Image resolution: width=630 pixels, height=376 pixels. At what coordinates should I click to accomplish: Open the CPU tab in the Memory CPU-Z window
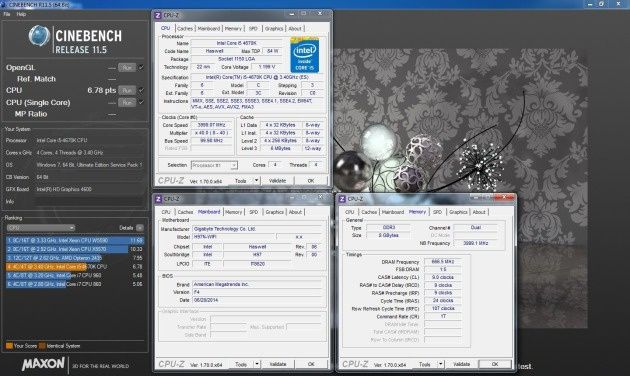click(x=350, y=212)
